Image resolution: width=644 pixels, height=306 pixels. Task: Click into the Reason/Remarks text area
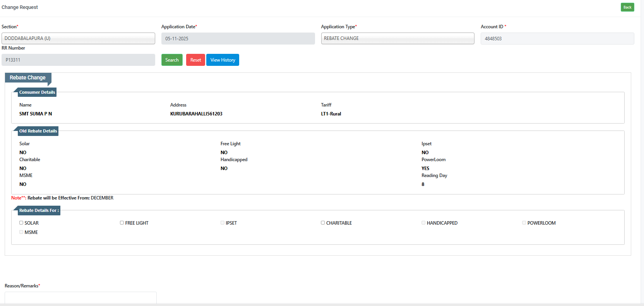[x=80, y=297]
